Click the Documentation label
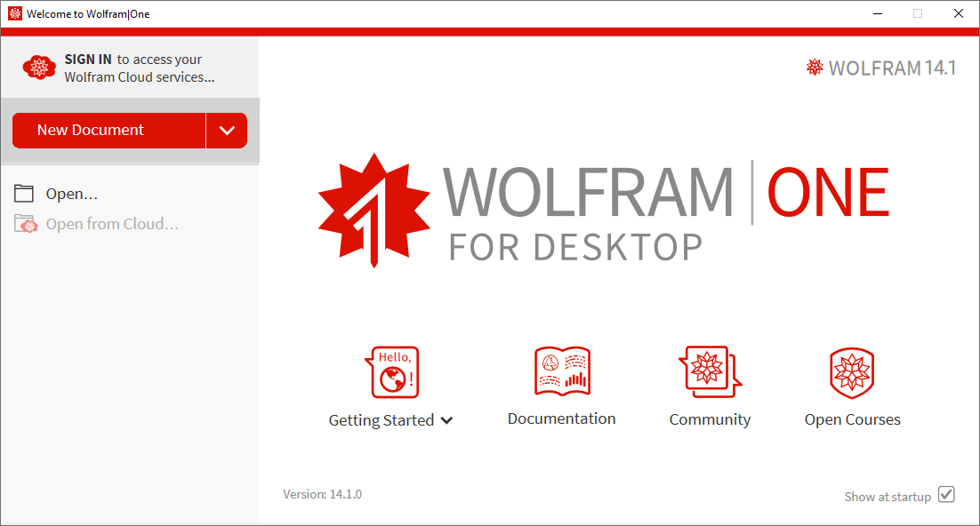 [561, 418]
